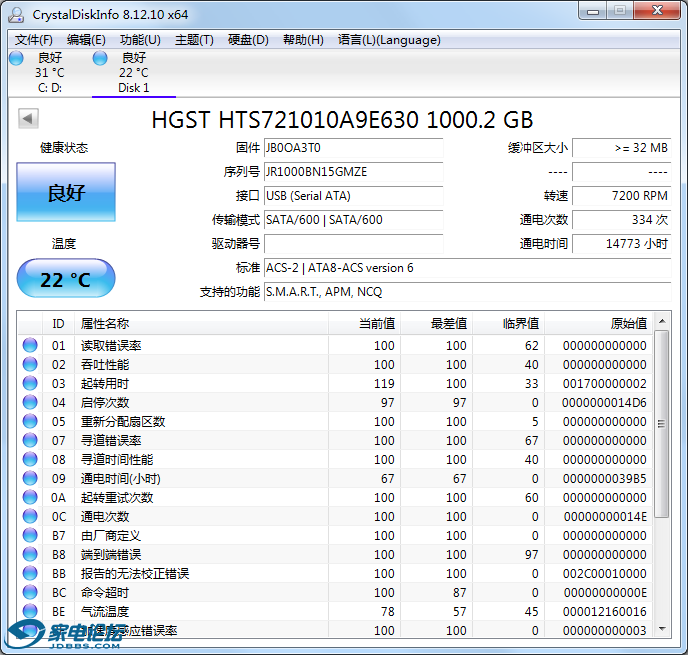Click status orb of row 03 起转用时
The image size is (688, 655).
tap(30, 383)
